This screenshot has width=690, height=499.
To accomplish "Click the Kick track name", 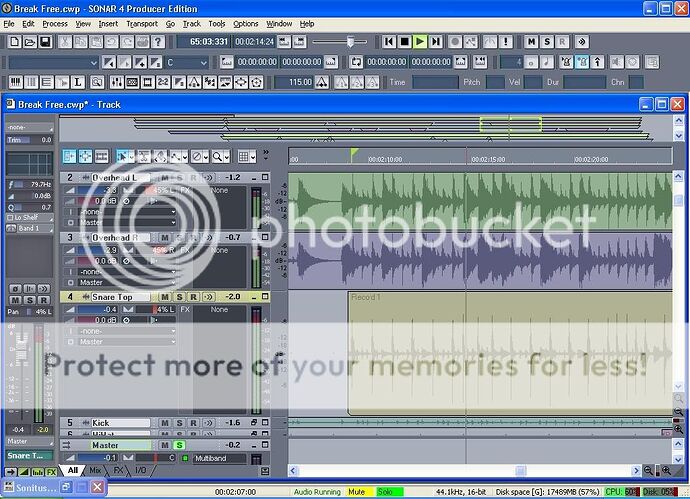I will click(120, 423).
